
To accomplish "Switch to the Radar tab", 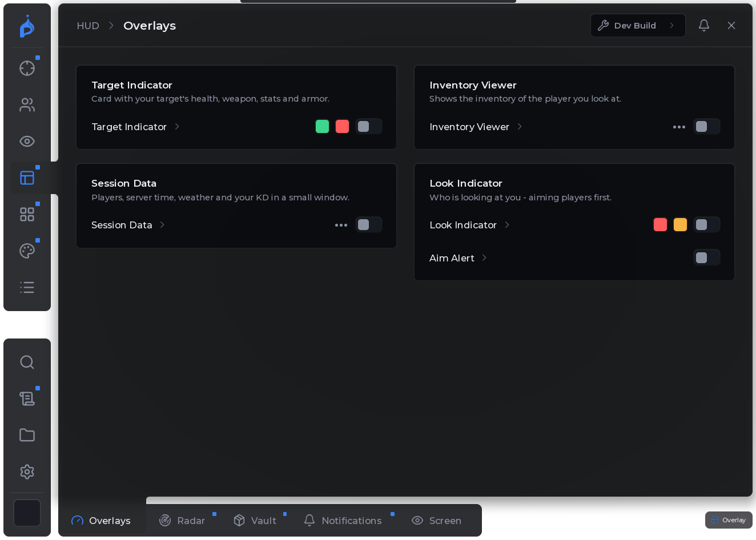I will [x=182, y=520].
